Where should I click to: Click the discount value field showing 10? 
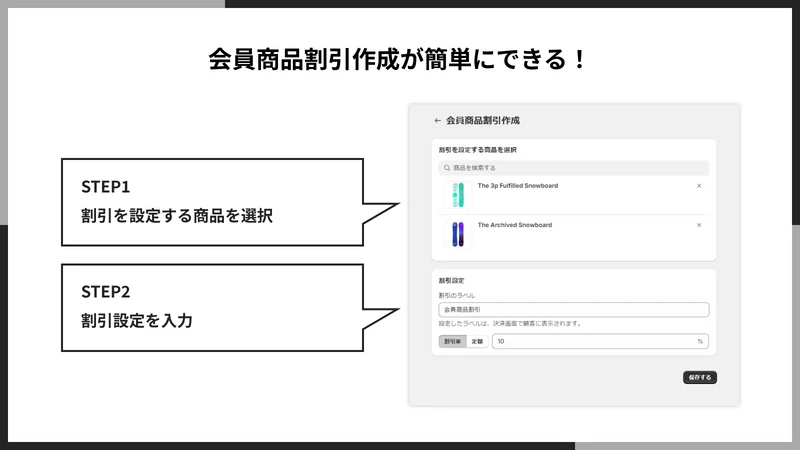(x=600, y=341)
